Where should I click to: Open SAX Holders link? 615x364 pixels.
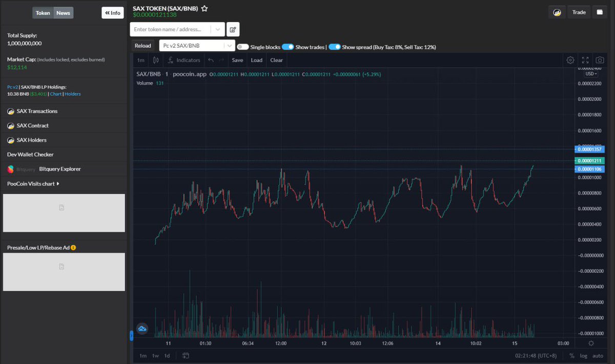click(x=31, y=140)
